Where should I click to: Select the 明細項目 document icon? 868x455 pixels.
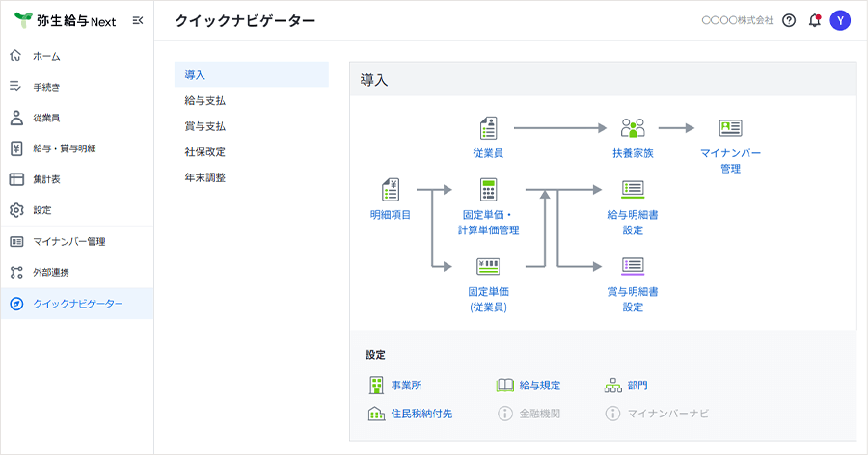tap(391, 189)
